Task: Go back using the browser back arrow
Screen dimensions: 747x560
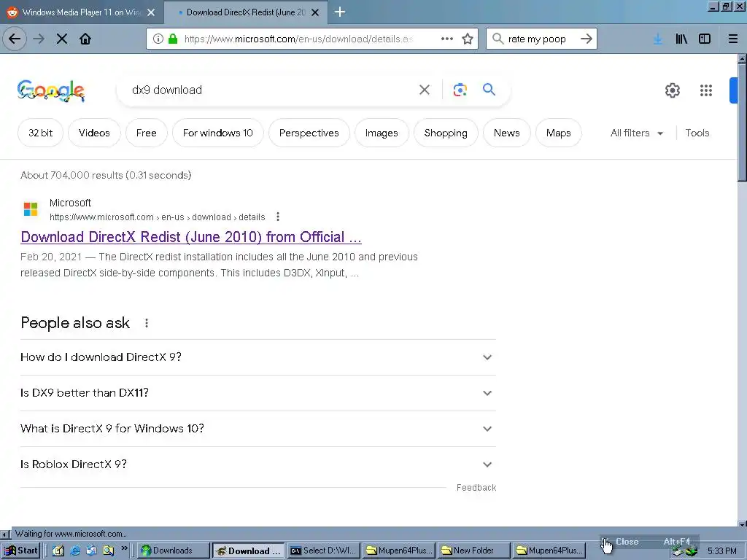Action: pyautogui.click(x=15, y=39)
